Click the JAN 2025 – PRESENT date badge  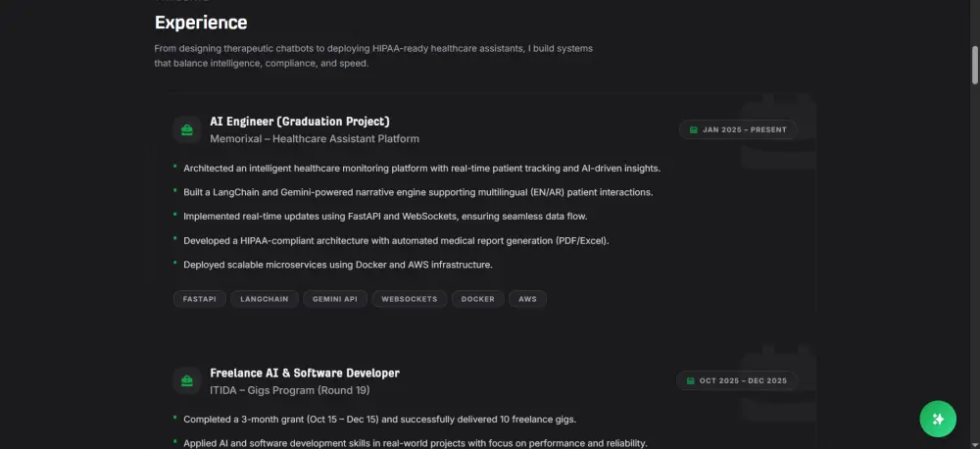pos(738,129)
